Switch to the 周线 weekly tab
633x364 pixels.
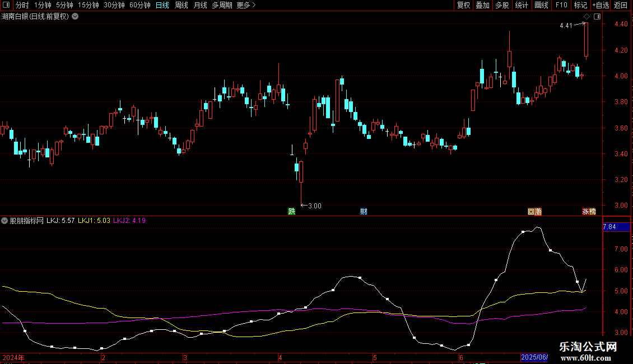pyautogui.click(x=181, y=5)
